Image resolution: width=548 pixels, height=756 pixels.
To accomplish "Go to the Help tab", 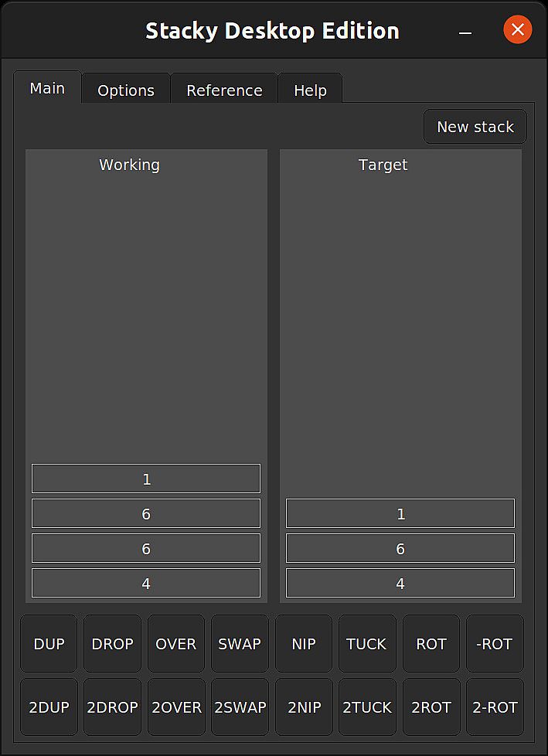I will click(310, 90).
